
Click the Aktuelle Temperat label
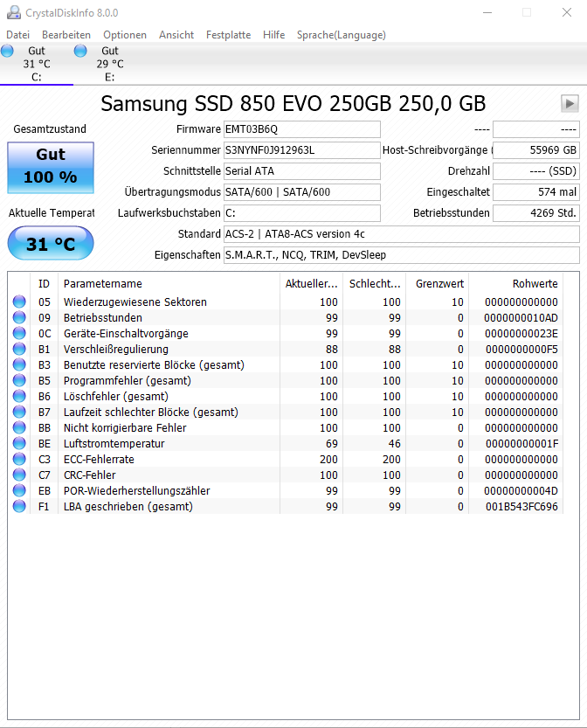[51, 213]
